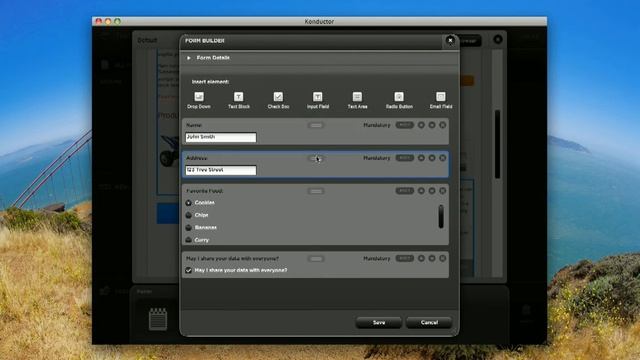Image resolution: width=640 pixels, height=360 pixels.
Task: Toggle Mandatory for the share-data checkbox field
Action: click(404, 258)
